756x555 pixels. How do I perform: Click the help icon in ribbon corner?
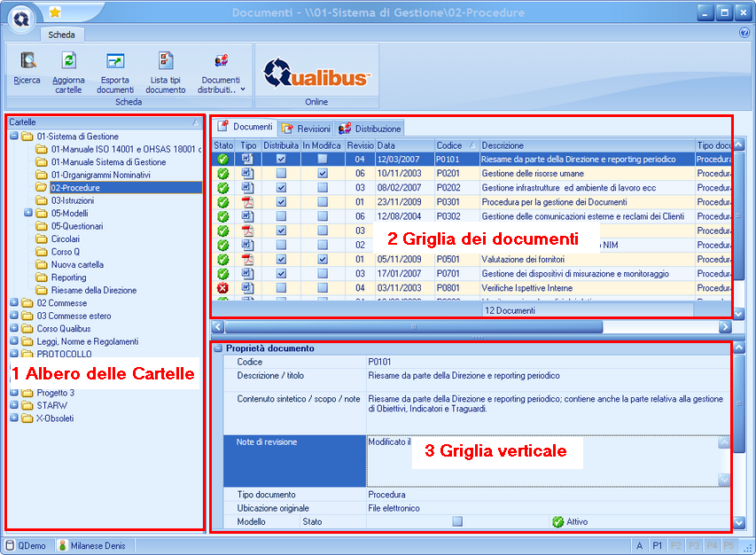pos(744,33)
